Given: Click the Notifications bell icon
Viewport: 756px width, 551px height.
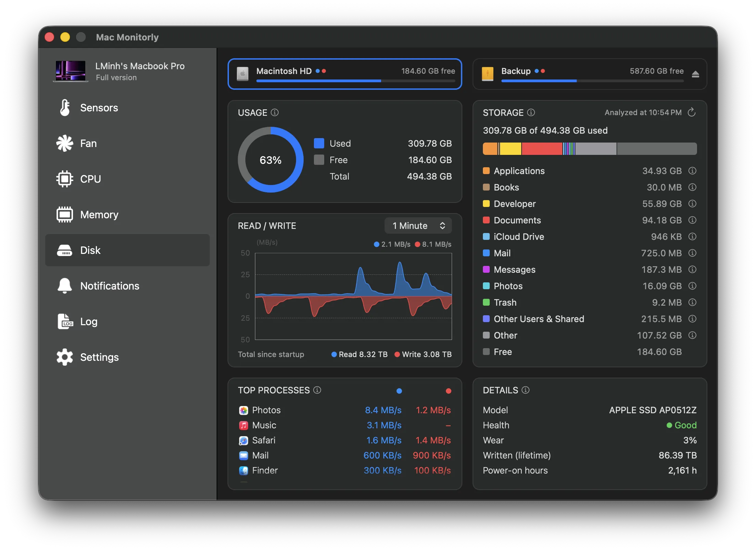Looking at the screenshot, I should pyautogui.click(x=64, y=286).
